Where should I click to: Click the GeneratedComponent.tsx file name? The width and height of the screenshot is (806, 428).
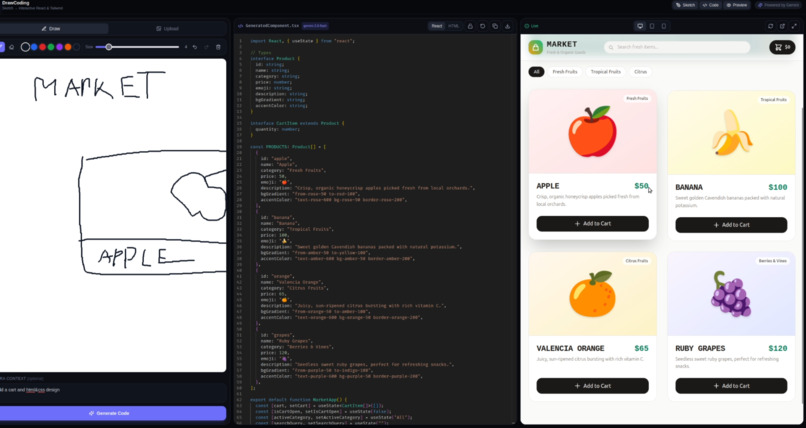tap(272, 26)
